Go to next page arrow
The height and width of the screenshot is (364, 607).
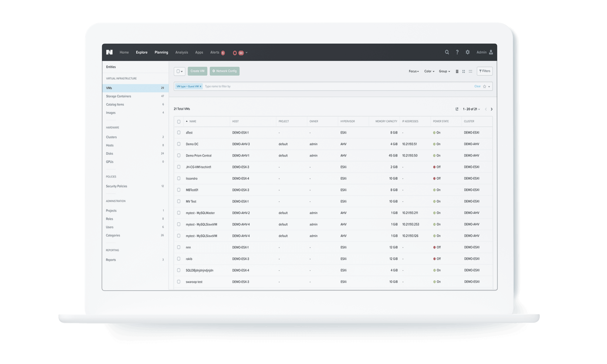pos(492,109)
